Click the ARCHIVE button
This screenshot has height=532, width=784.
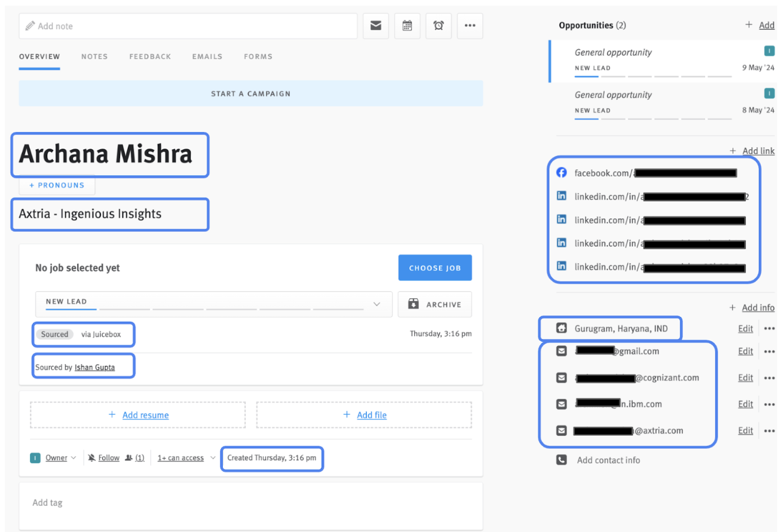[x=435, y=304]
